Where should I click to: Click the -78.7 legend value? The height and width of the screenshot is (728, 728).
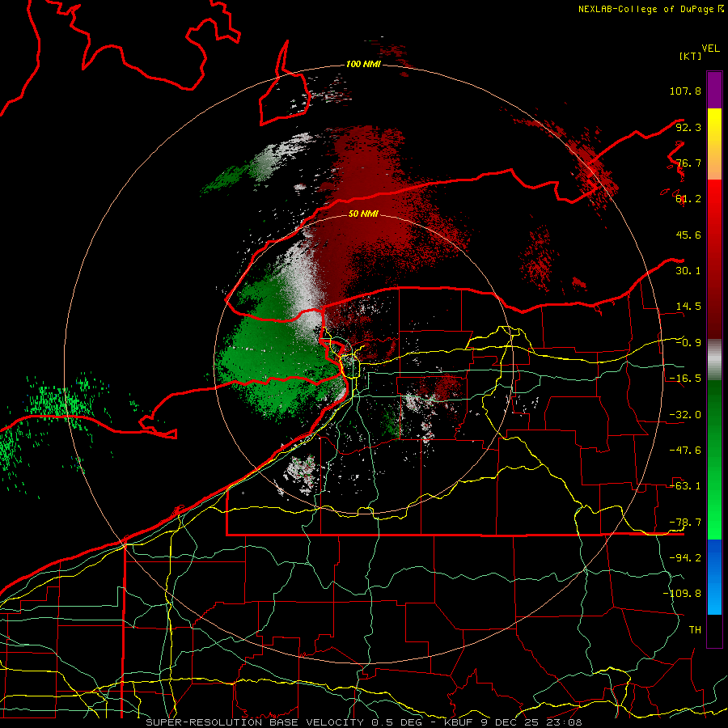(x=685, y=523)
